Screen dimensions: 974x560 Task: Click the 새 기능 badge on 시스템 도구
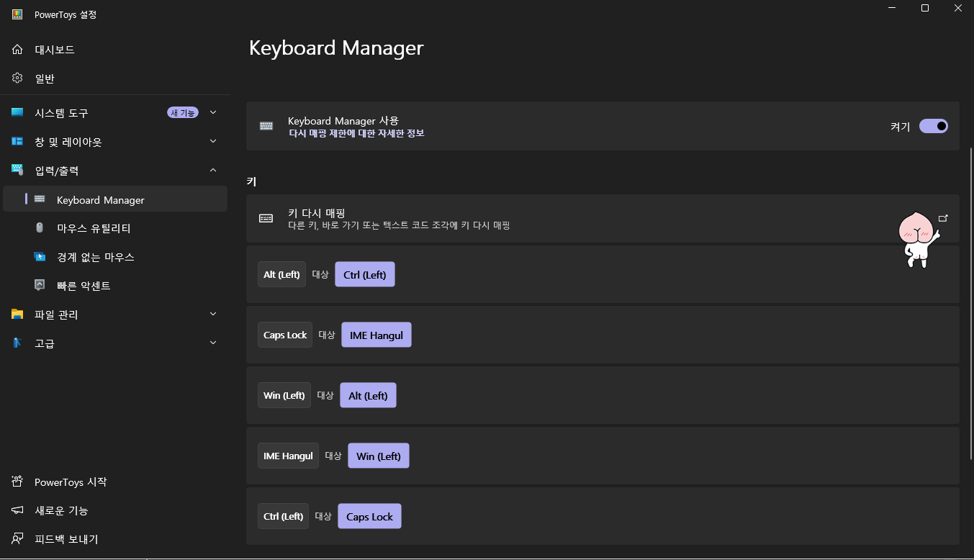[x=183, y=113]
